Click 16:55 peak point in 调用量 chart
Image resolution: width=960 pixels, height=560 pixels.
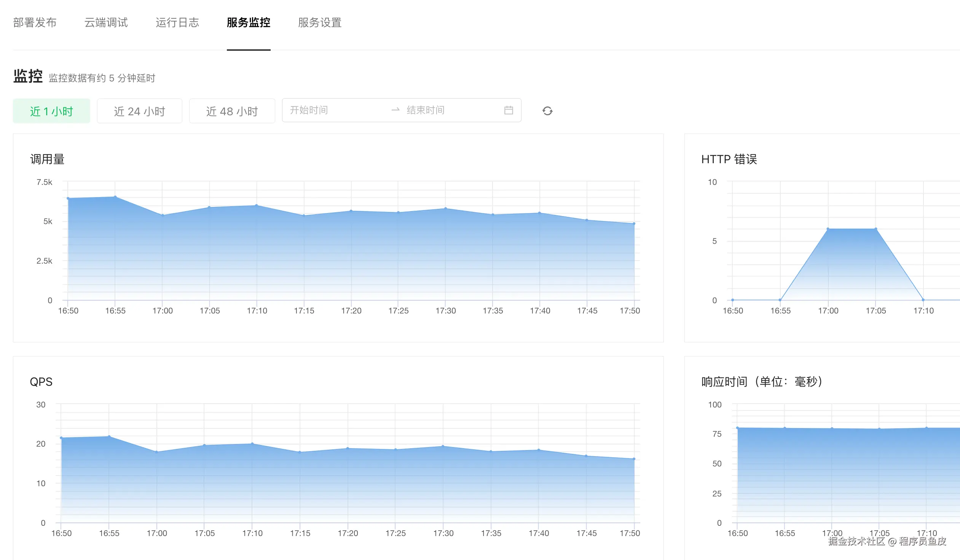click(x=115, y=197)
